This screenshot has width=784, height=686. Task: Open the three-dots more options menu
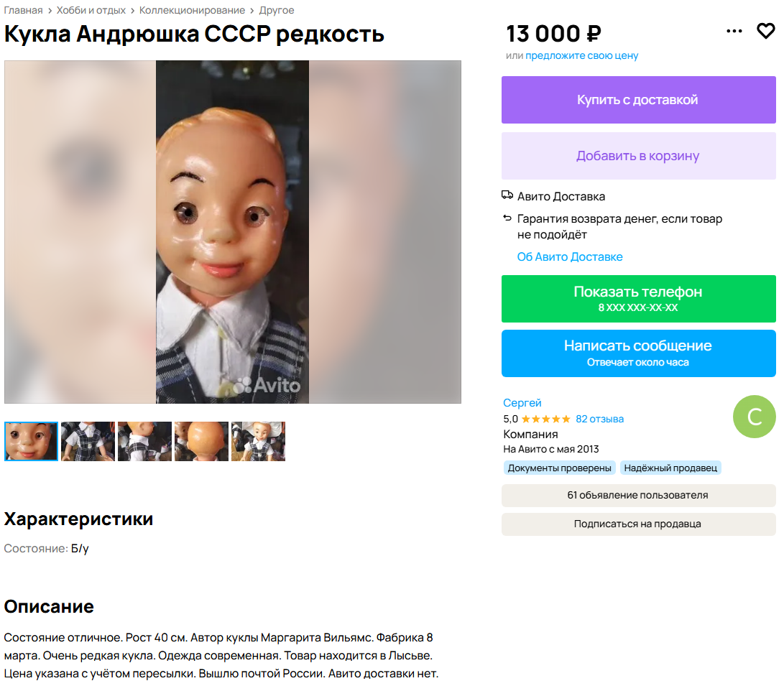click(x=734, y=31)
